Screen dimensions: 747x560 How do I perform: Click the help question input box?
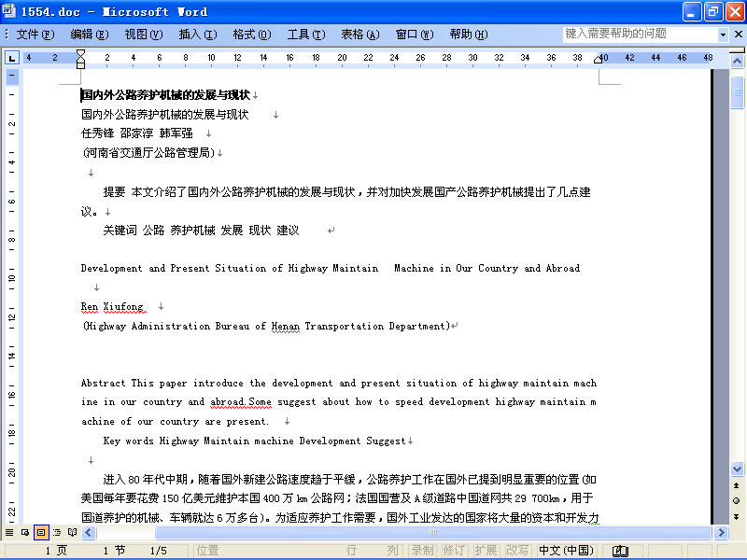[640, 34]
